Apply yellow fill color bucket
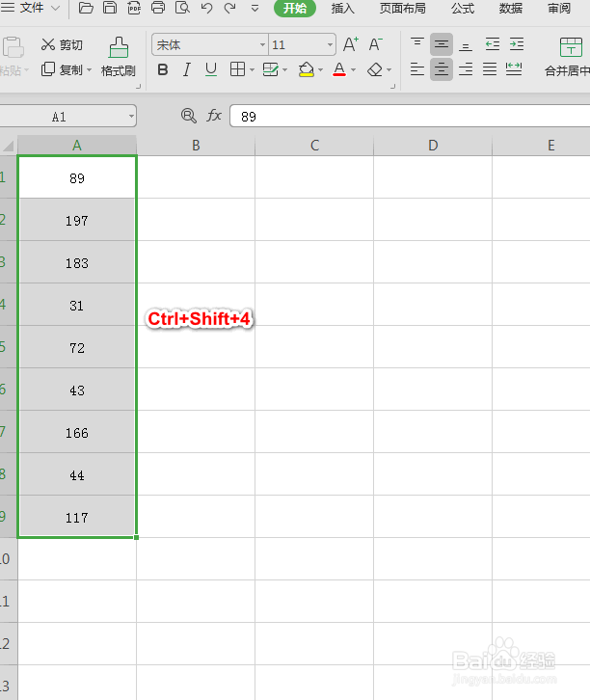590x700 pixels. 307,69
